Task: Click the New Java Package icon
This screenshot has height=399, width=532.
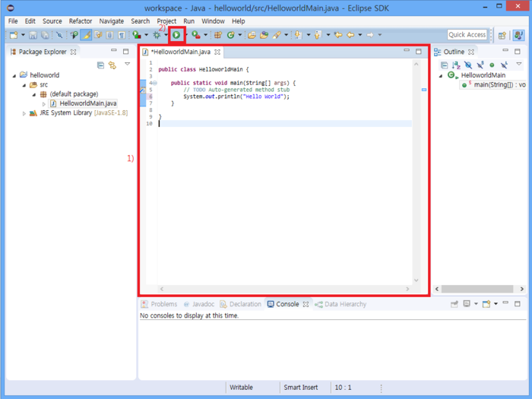Action: (x=218, y=35)
